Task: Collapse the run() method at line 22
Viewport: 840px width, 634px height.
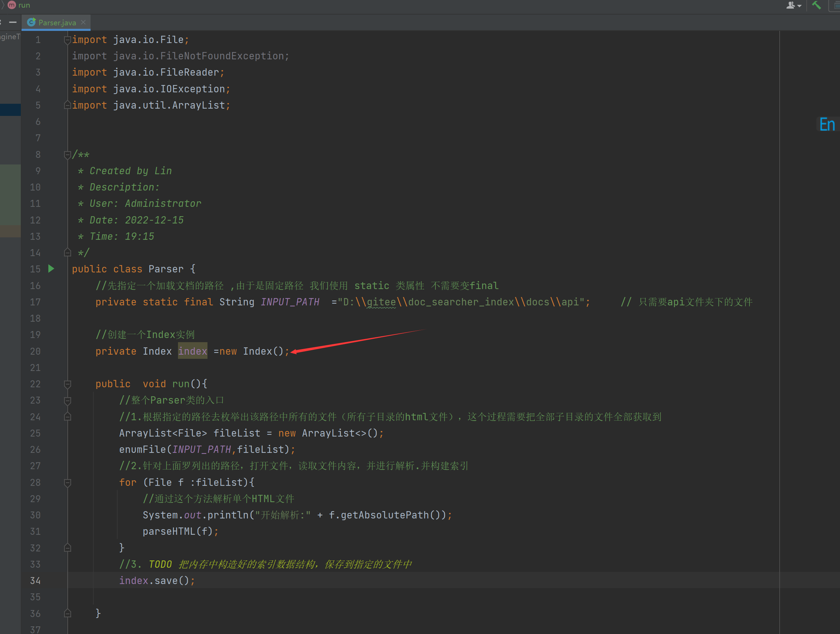Action: (x=68, y=384)
